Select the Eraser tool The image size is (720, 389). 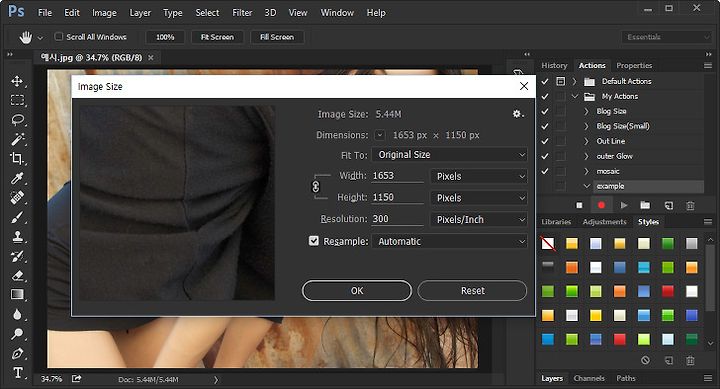(17, 276)
